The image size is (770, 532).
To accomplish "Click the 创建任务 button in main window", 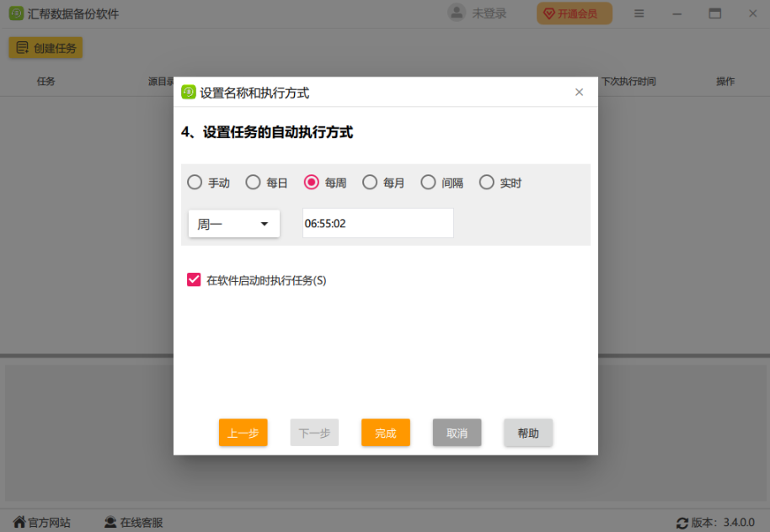I will (45, 48).
